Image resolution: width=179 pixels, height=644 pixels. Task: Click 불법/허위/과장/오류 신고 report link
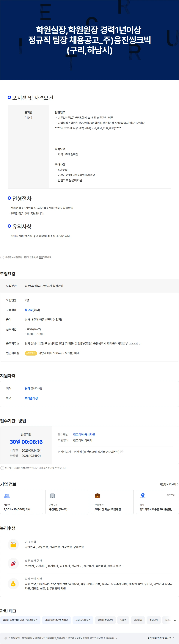pos(161,638)
